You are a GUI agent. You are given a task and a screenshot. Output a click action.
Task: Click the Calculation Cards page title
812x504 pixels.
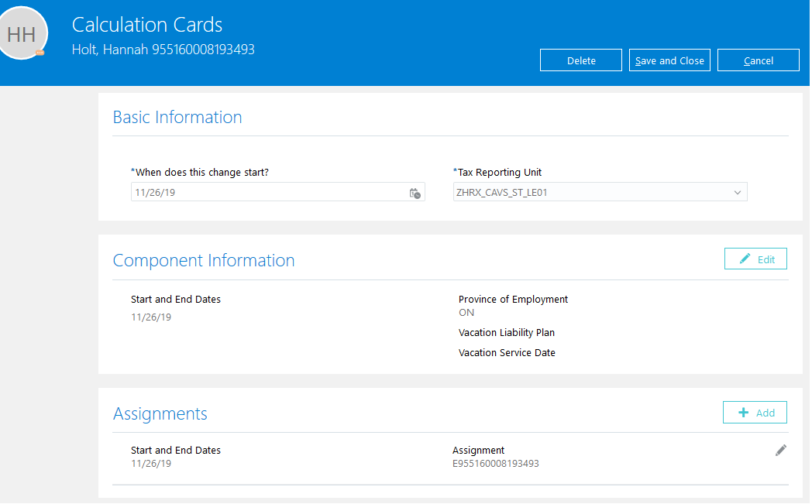pos(147,25)
